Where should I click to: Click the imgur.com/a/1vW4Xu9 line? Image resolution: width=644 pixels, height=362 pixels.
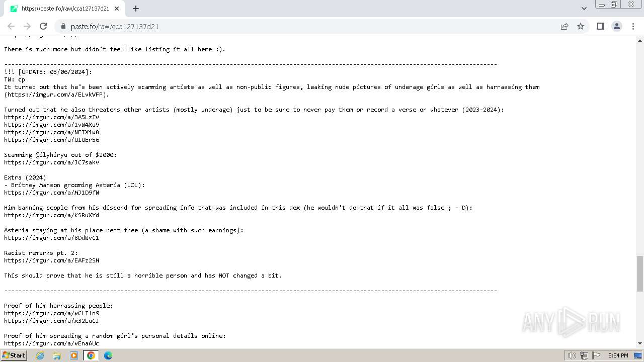(x=52, y=125)
